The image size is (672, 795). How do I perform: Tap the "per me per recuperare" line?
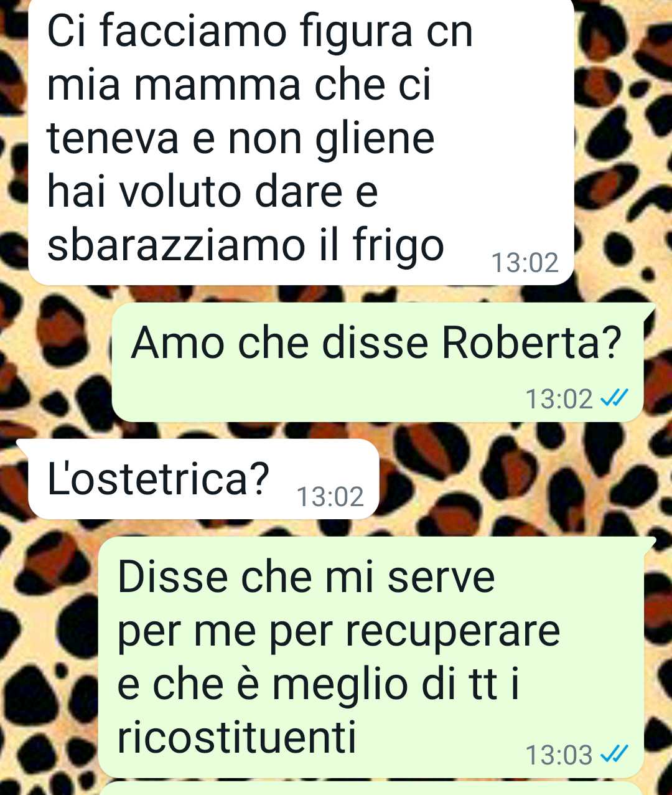338,631
